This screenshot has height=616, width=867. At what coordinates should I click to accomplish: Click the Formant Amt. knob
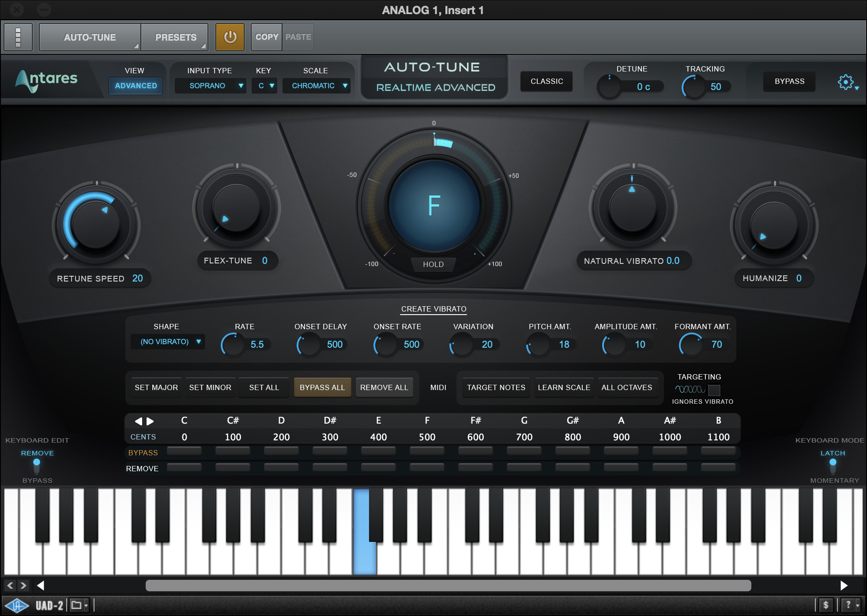[691, 344]
